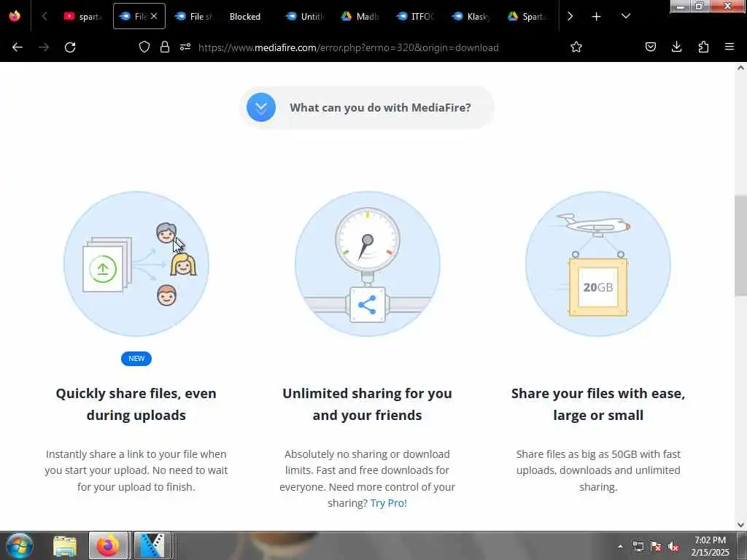Open the network tray icon

[638, 546]
